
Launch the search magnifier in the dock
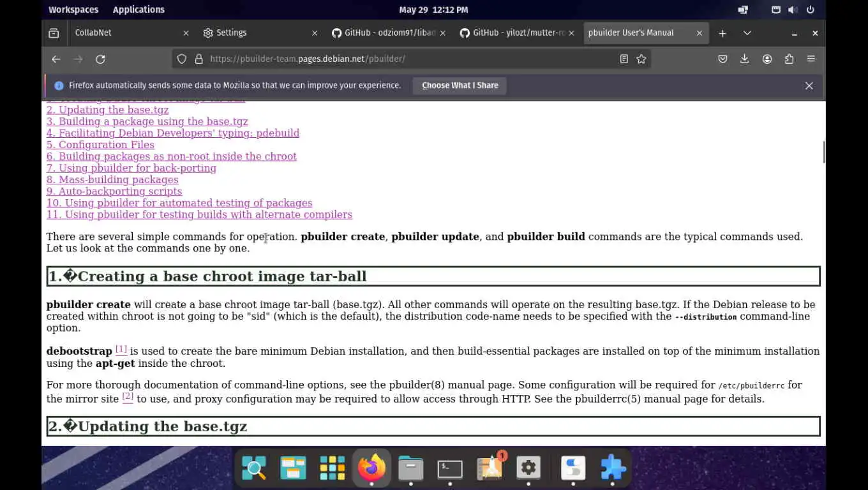(x=254, y=468)
